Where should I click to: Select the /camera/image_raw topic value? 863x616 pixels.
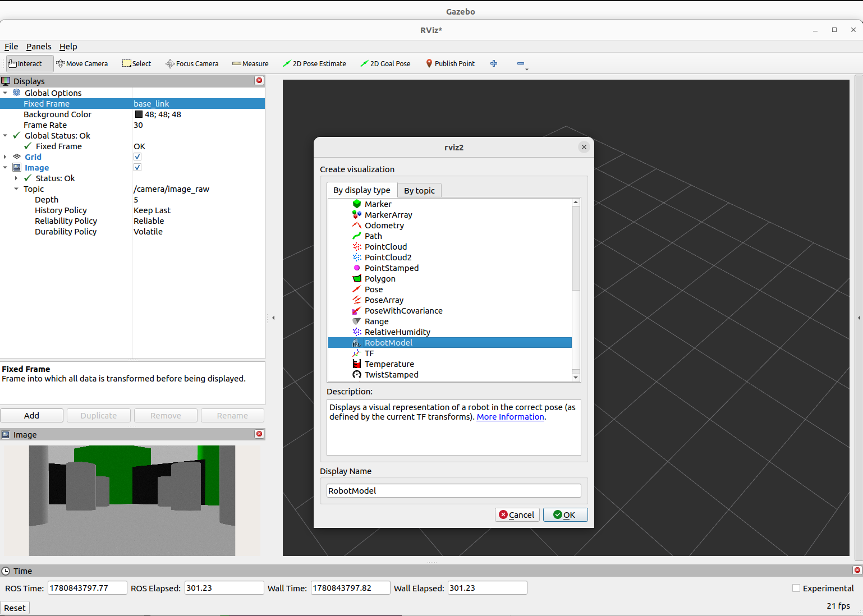click(x=172, y=189)
